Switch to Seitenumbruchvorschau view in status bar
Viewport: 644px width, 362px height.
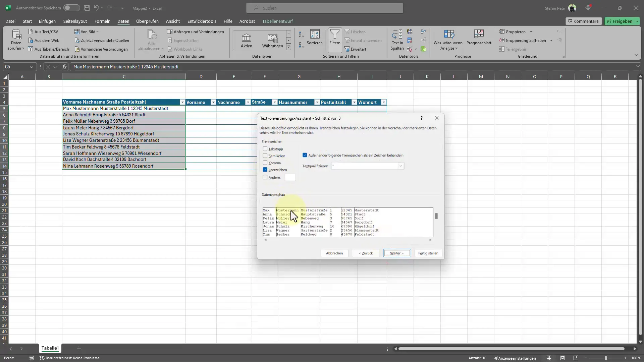tap(576, 358)
